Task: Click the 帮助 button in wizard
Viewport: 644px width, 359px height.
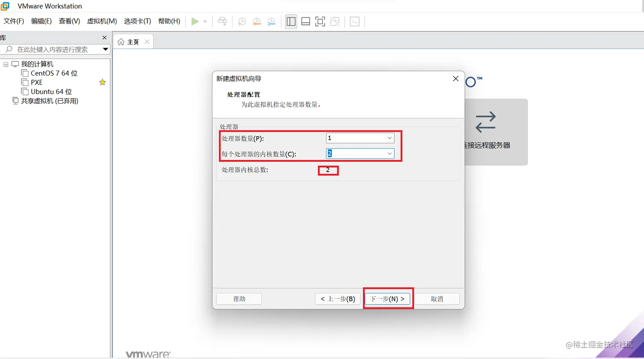Action: coord(239,299)
